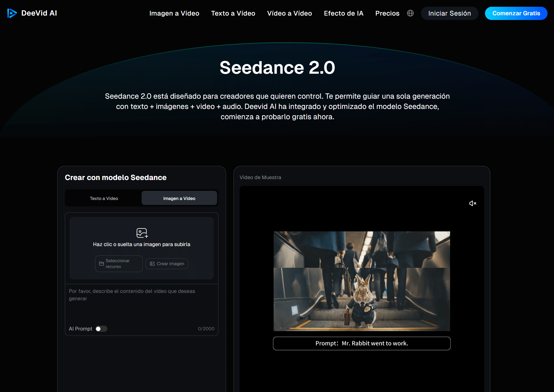This screenshot has width=554, height=392.
Task: Open Texto a Vídeo in the navigation bar
Action: point(233,13)
